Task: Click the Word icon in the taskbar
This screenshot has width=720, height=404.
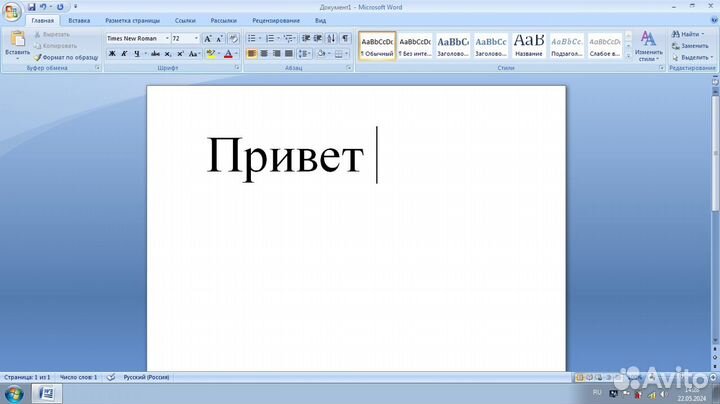Action: click(46, 394)
